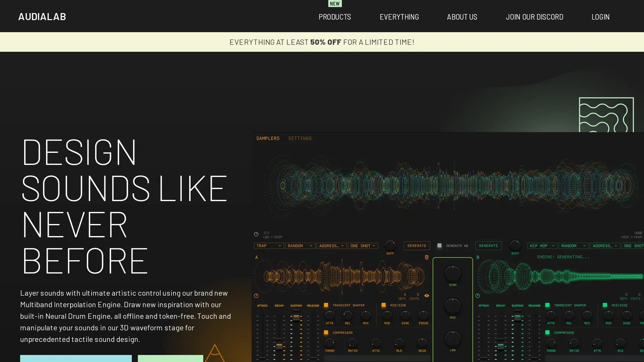Open the help icon under sampler A waveform
Image resolution: width=644 pixels, height=362 pixels.
256,296
